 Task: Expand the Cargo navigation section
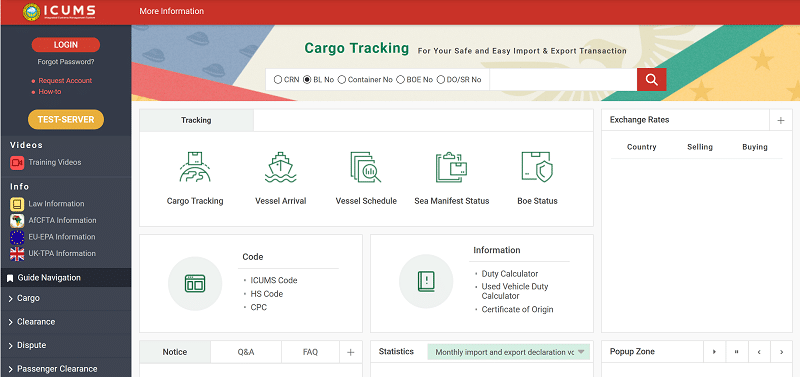(66, 298)
